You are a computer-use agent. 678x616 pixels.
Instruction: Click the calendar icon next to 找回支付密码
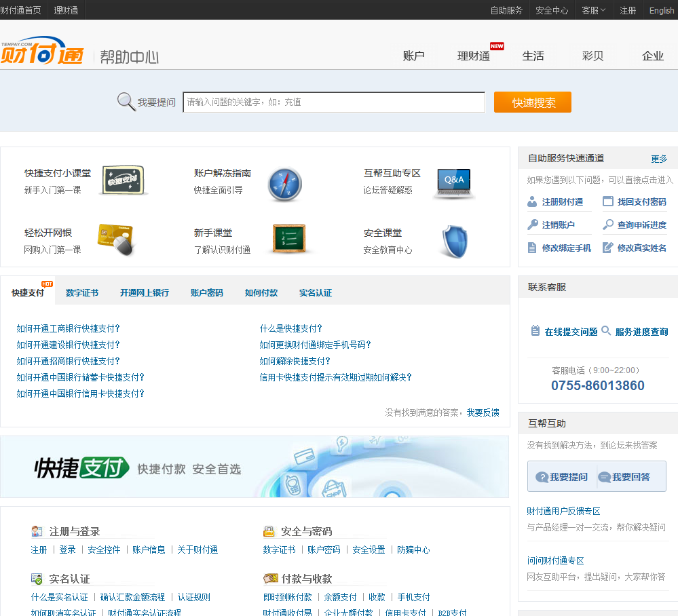pyautogui.click(x=608, y=201)
